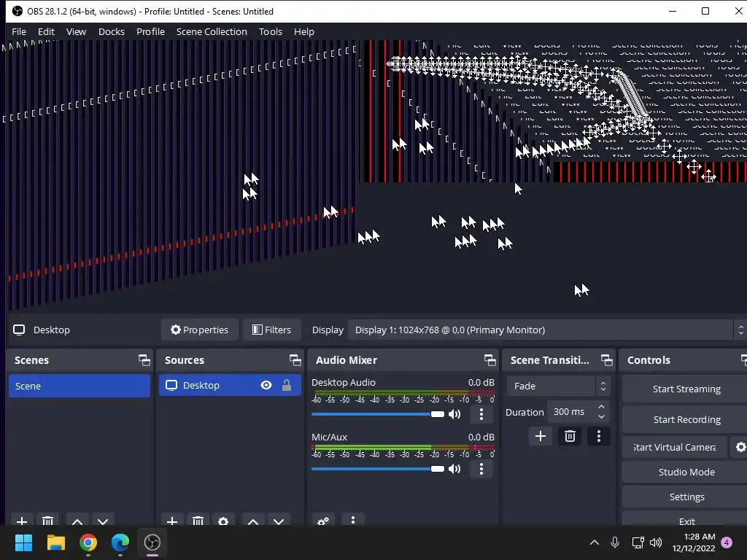
Task: Move source down in Sources list
Action: (279, 521)
